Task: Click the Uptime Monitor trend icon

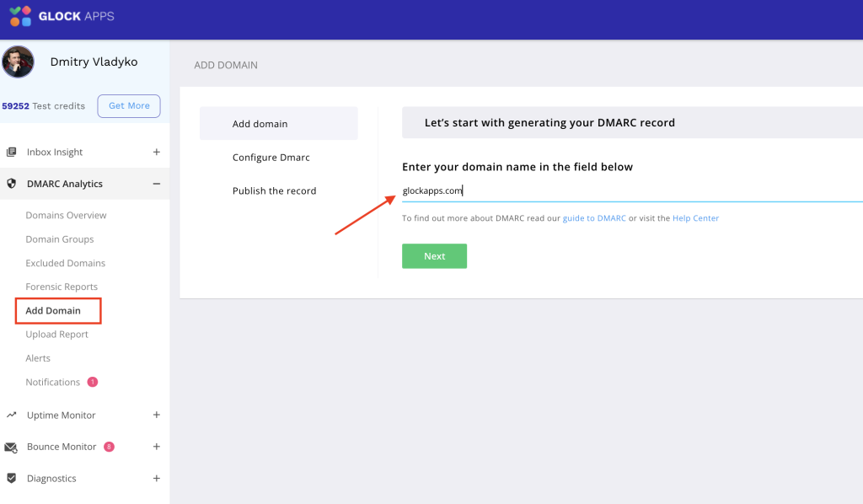Action: 11,416
